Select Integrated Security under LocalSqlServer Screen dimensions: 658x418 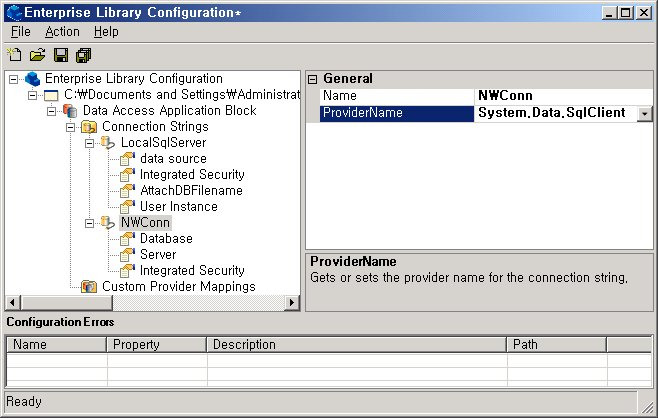pos(192,175)
